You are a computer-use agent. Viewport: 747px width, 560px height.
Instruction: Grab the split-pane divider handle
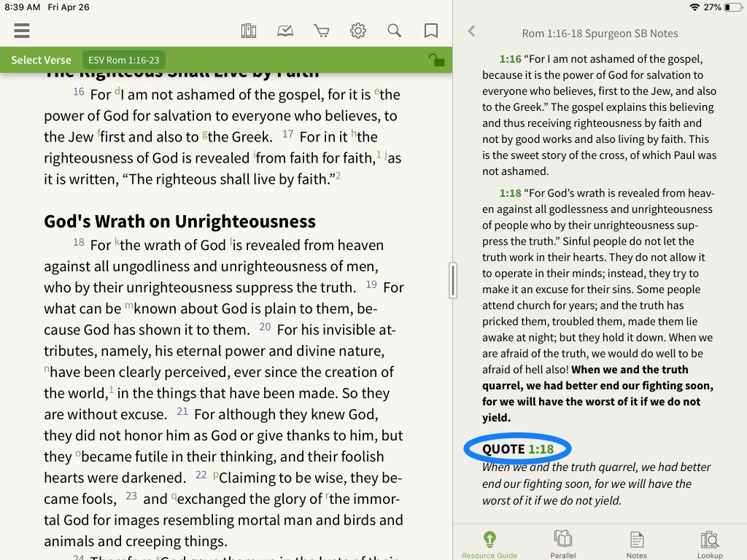[x=452, y=281]
